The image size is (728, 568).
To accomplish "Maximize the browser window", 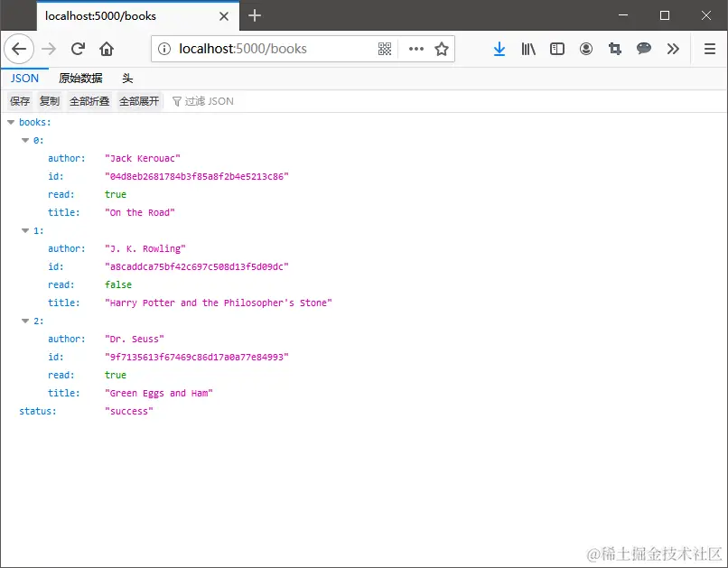I will pos(665,15).
